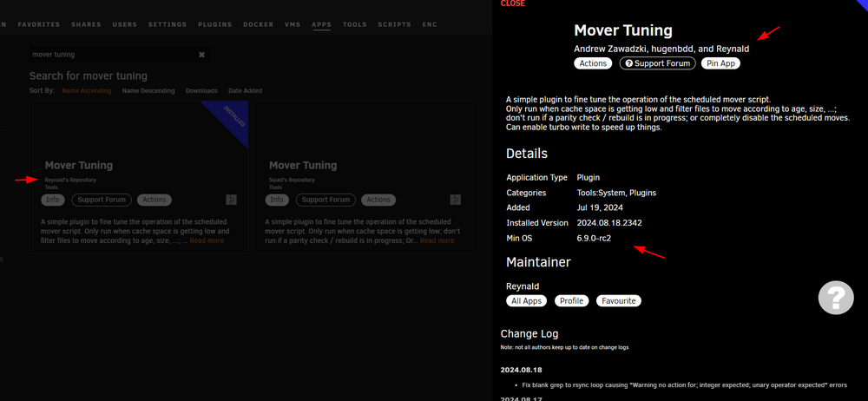Click the Categories value Tools:System, Plugins
Image resolution: width=868 pixels, height=401 pixels.
coord(616,193)
